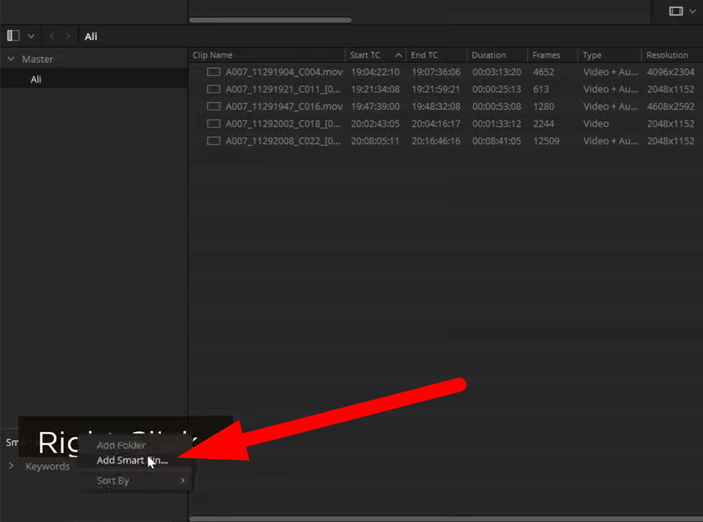Screen dimensions: 703x522
Task: Choose Add Folder from the context menu
Action: tap(121, 445)
